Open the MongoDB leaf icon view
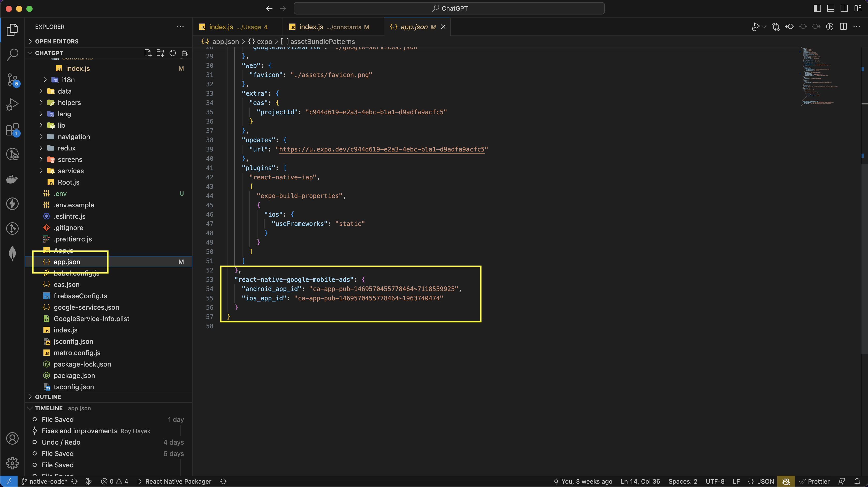 pos(12,253)
